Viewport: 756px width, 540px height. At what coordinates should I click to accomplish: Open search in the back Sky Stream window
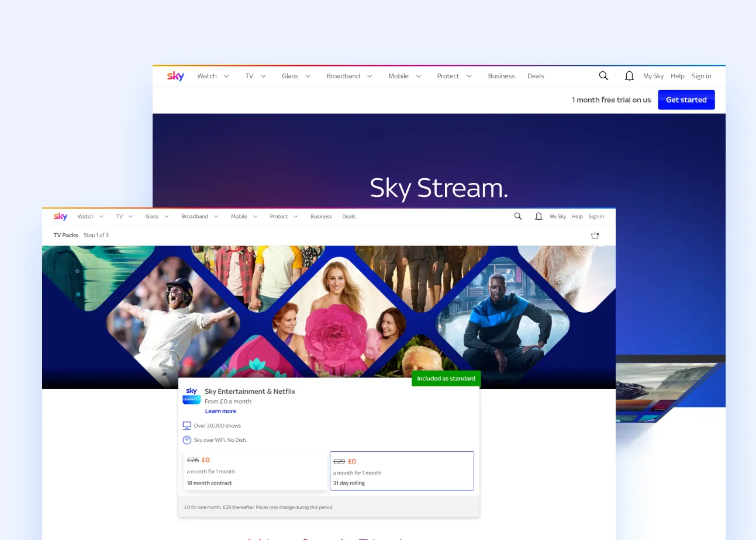pyautogui.click(x=603, y=76)
